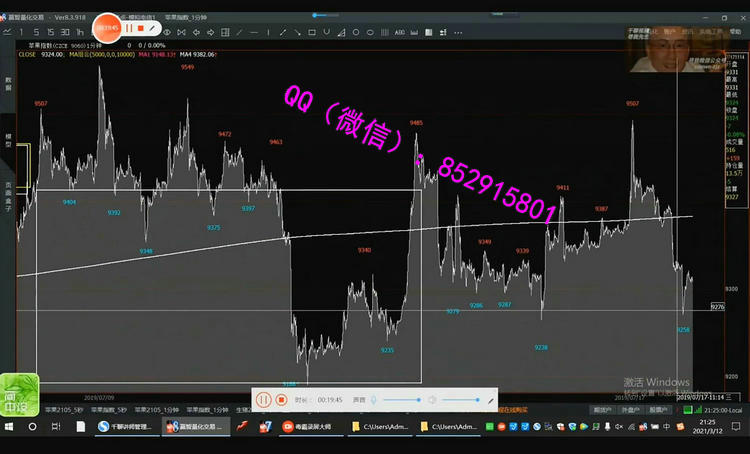Click the pencil annotate icon in the recorder bar
Screen dimensions: 750x454
coord(491,400)
